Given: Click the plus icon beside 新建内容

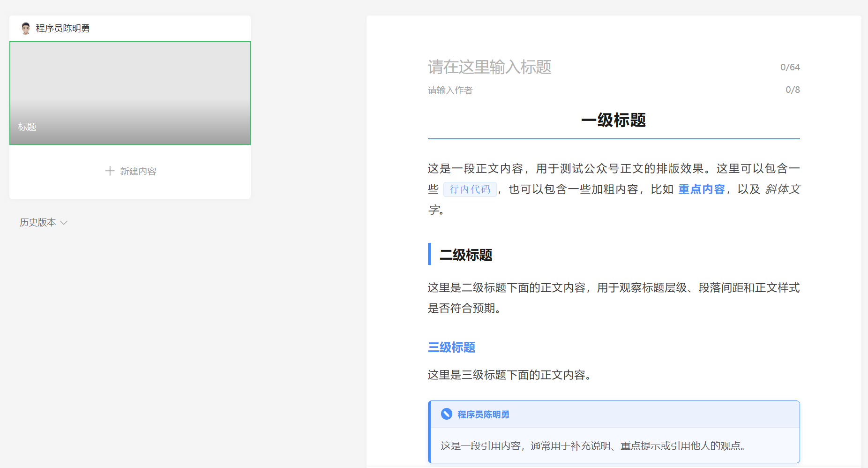Looking at the screenshot, I should [x=110, y=171].
